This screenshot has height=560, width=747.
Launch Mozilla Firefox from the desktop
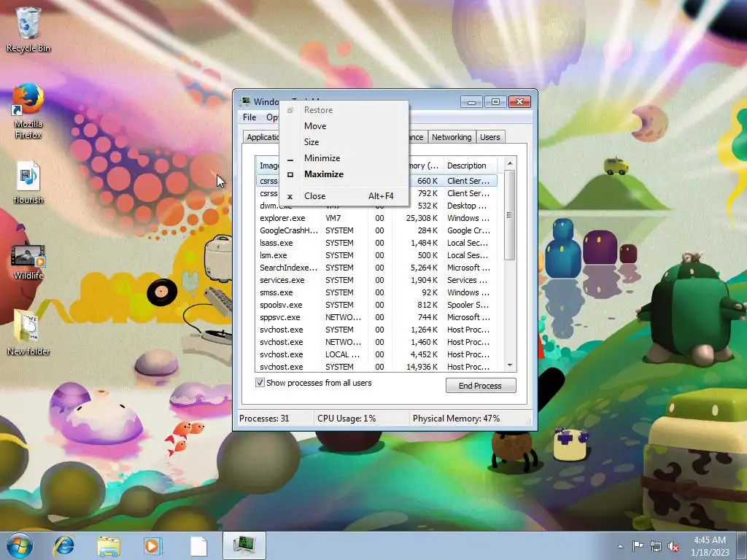28,111
